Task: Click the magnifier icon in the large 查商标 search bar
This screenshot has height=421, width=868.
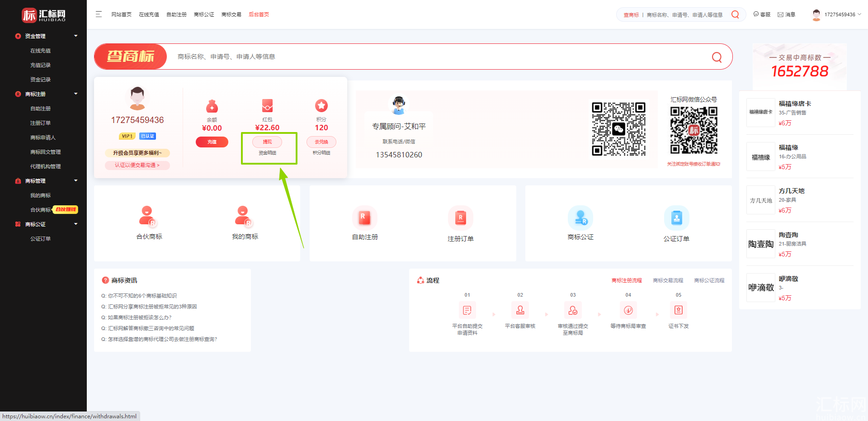Action: 717,57
